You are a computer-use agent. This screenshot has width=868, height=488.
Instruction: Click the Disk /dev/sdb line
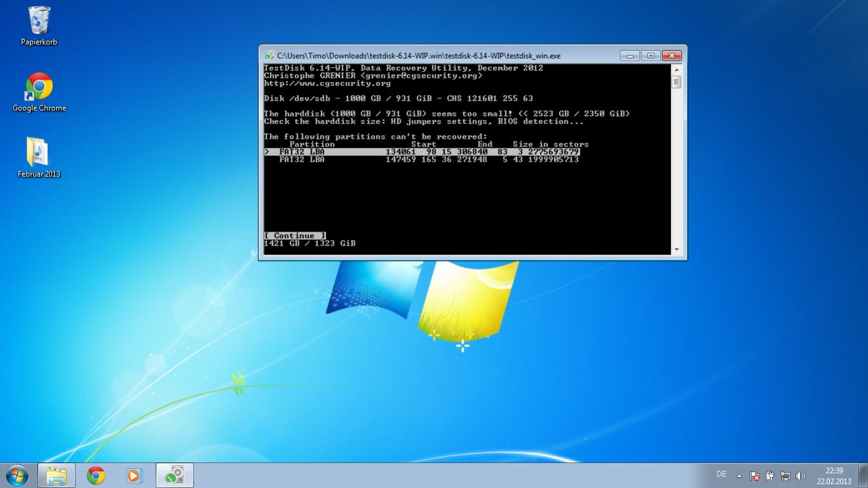click(399, 99)
